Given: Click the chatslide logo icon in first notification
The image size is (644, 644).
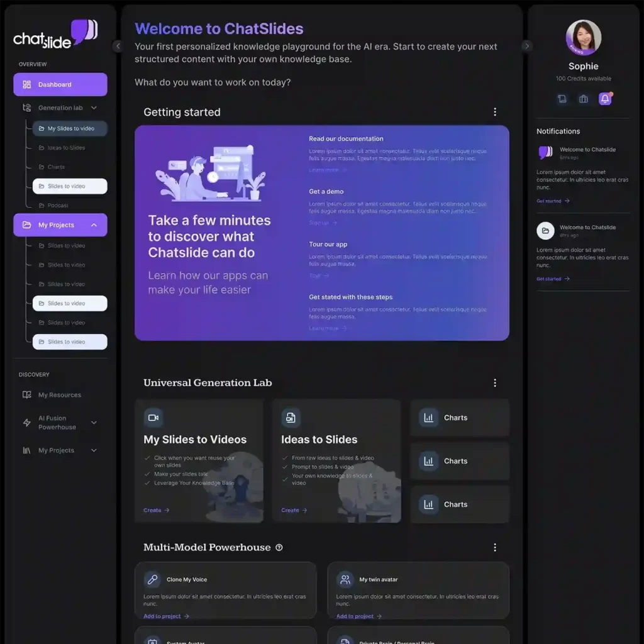Looking at the screenshot, I should click(545, 152).
